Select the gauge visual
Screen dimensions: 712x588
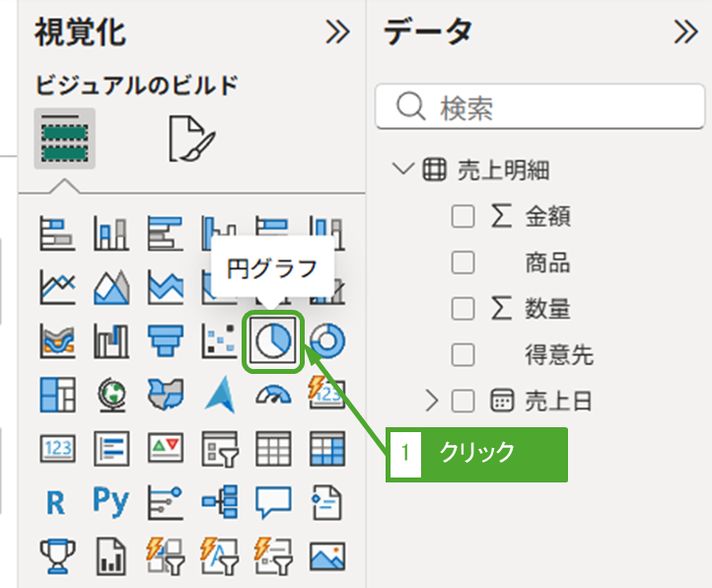(273, 394)
